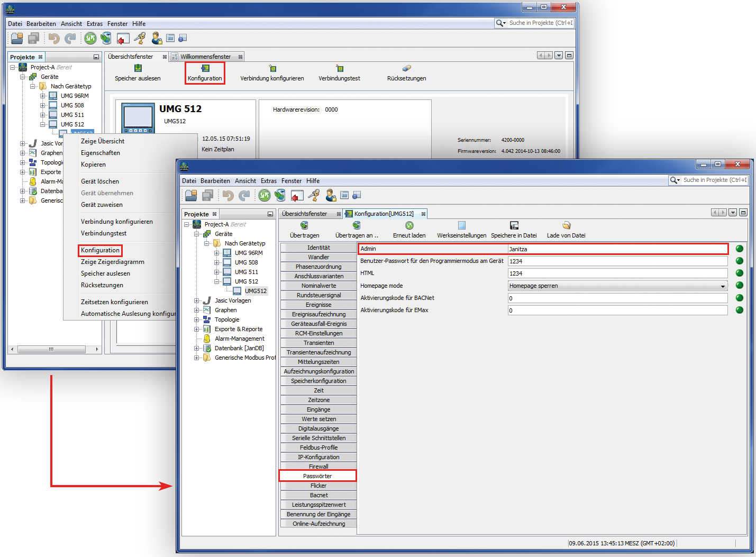Click the Erneut laden reload icon
Screen dimensions: 756x557
tap(409, 226)
